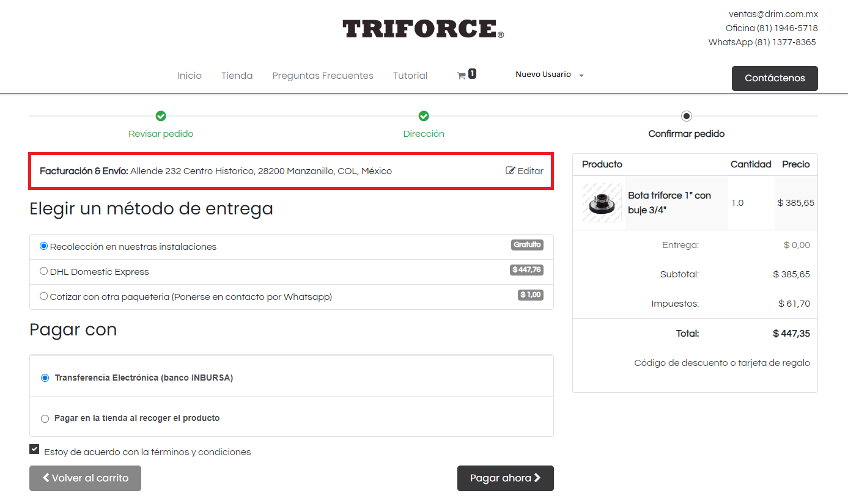Open the Tutorial menu item
This screenshot has width=848, height=504.
410,76
